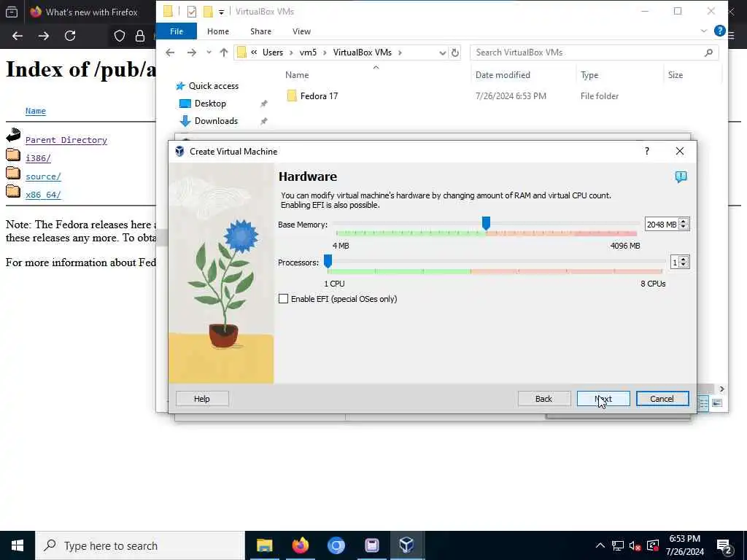This screenshot has width=747, height=560.
Task: Click the Back button in wizard
Action: pyautogui.click(x=543, y=399)
